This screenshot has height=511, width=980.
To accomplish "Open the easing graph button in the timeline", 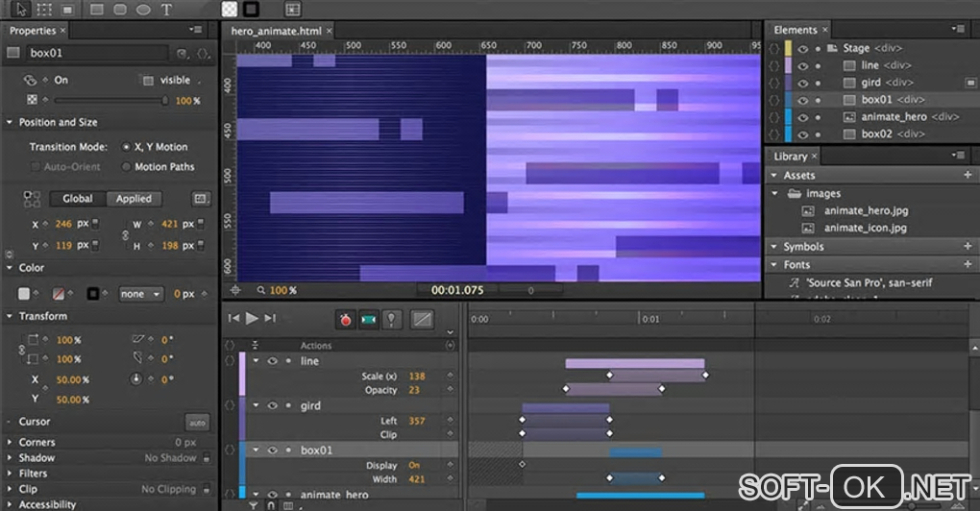I will point(421,319).
